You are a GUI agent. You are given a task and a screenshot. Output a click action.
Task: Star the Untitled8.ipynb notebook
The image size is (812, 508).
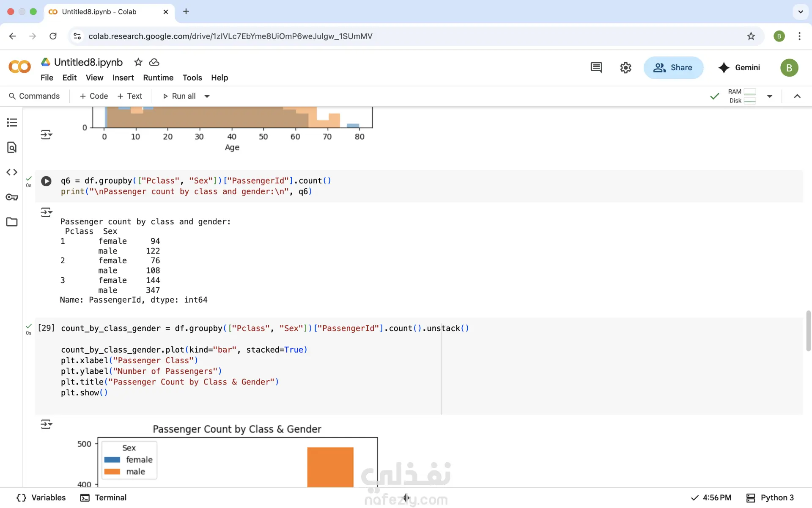pyautogui.click(x=138, y=62)
